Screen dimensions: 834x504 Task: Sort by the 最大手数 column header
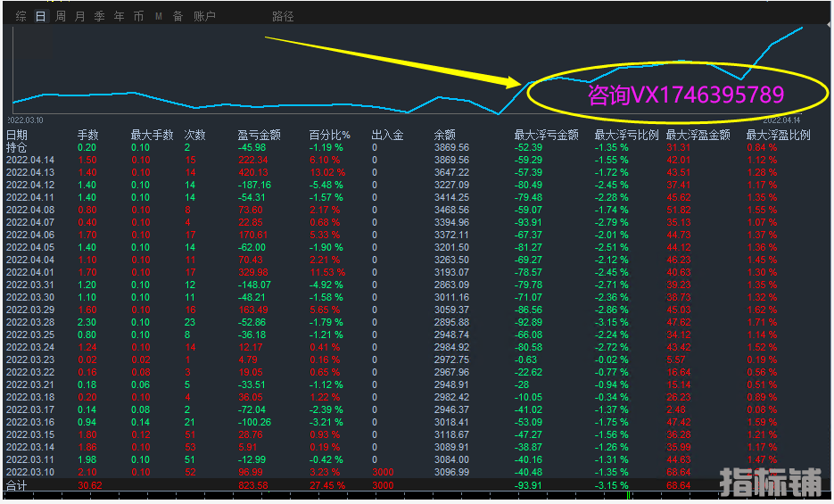pyautogui.click(x=152, y=135)
